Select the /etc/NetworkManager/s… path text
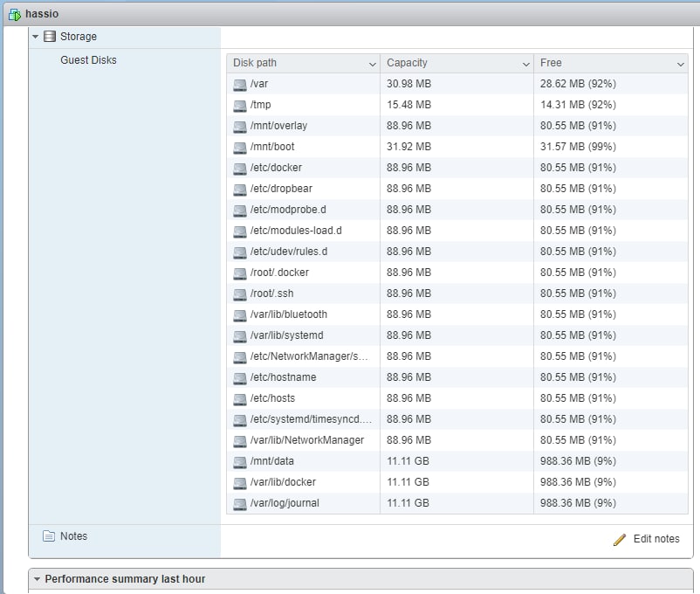This screenshot has height=594, width=700. (x=309, y=356)
